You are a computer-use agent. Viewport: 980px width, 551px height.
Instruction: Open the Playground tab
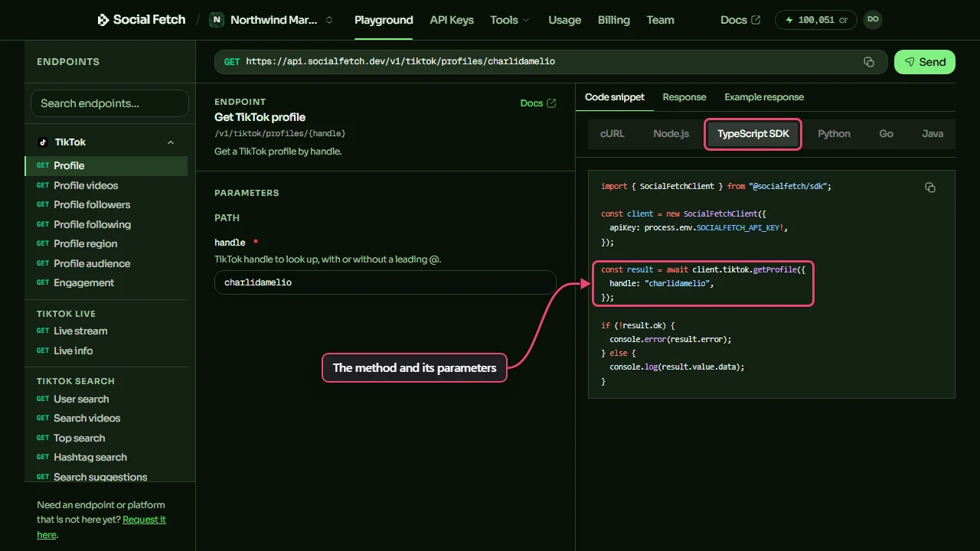tap(384, 20)
